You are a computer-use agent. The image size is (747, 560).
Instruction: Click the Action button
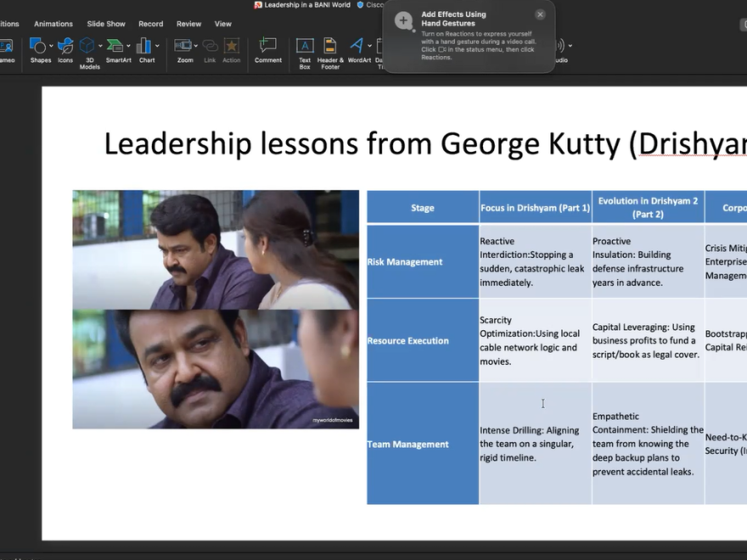coord(232,50)
